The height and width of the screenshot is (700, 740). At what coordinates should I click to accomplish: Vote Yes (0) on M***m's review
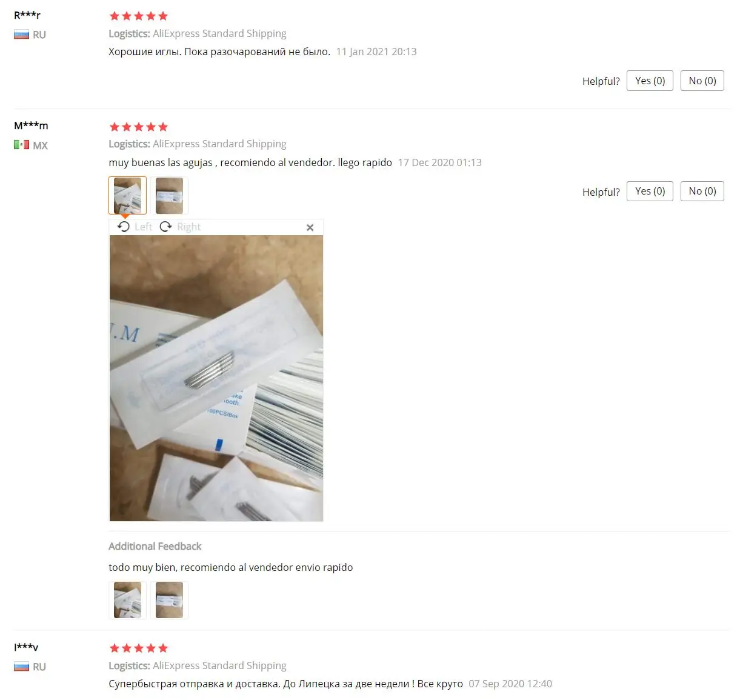(650, 191)
